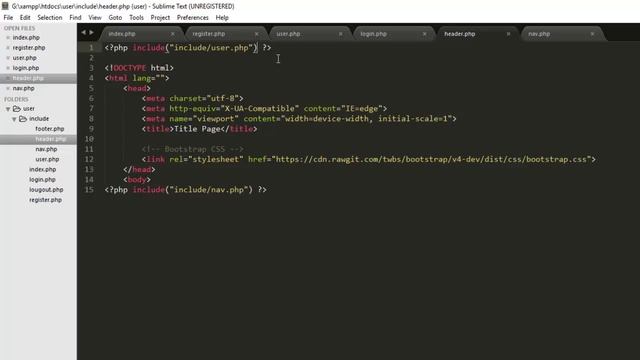Viewport: 640px width, 360px height.
Task: Open index.php in the folder tree
Action: click(x=42, y=169)
